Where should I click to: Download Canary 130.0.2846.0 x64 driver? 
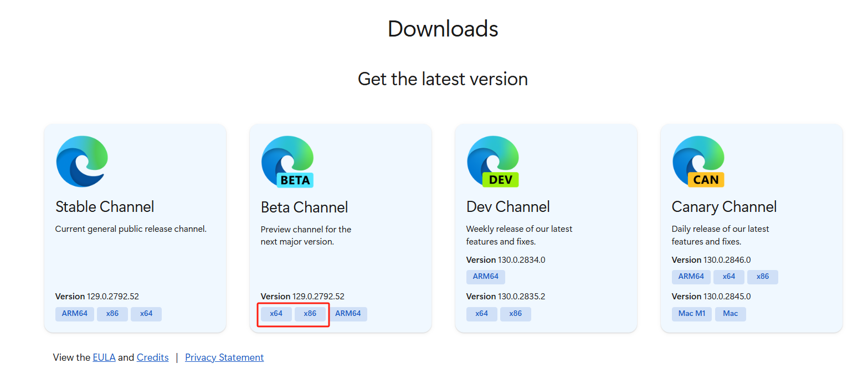tap(729, 277)
